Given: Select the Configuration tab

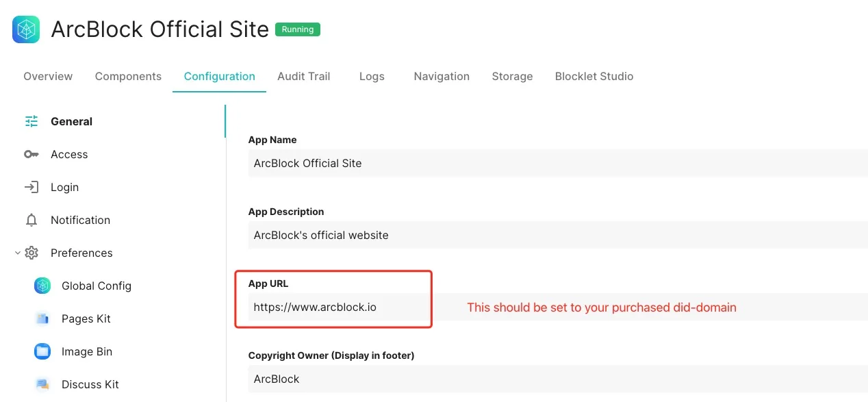Looking at the screenshot, I should click(219, 76).
